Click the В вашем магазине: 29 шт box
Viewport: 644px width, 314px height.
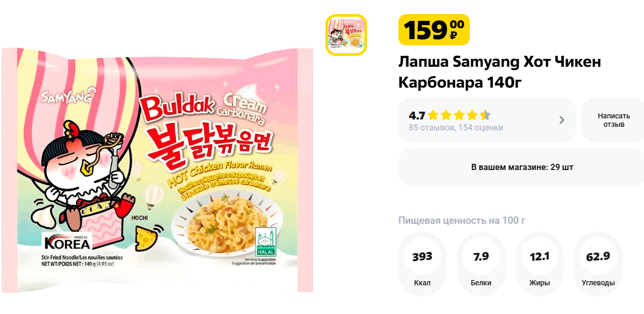click(521, 167)
